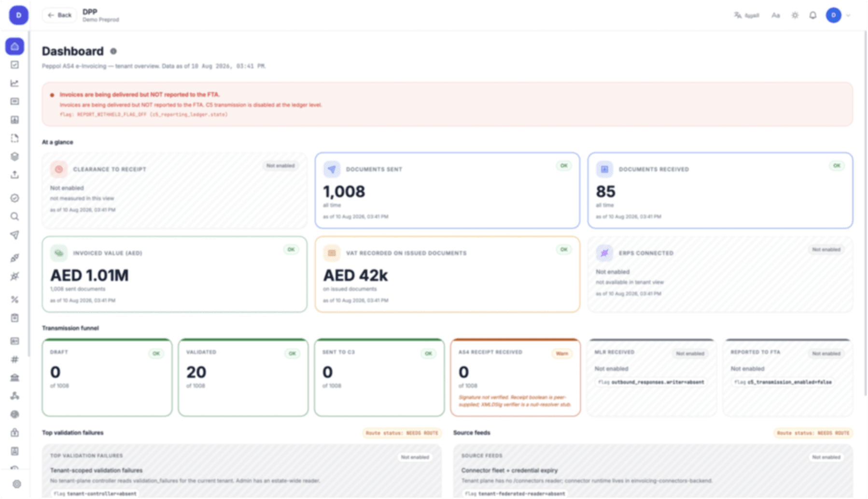This screenshot has width=868, height=499.
Task: Click the Validated funnel stage card
Action: (243, 377)
